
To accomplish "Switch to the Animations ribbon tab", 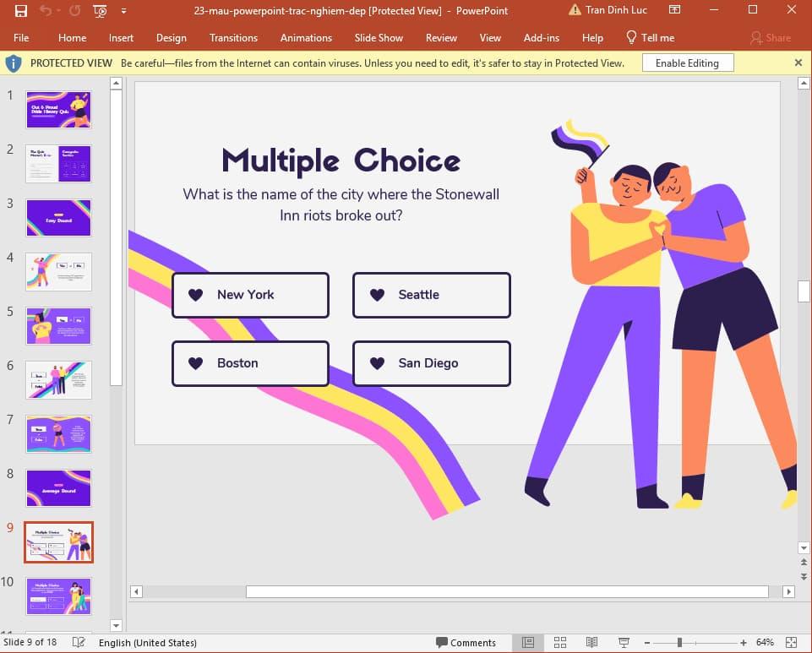I will click(x=306, y=37).
